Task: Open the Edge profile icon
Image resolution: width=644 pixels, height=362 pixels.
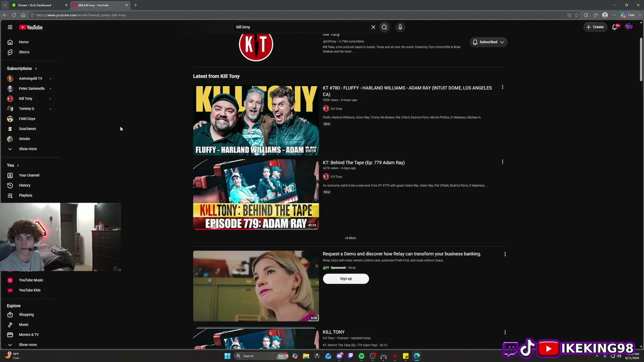Action: (605, 15)
